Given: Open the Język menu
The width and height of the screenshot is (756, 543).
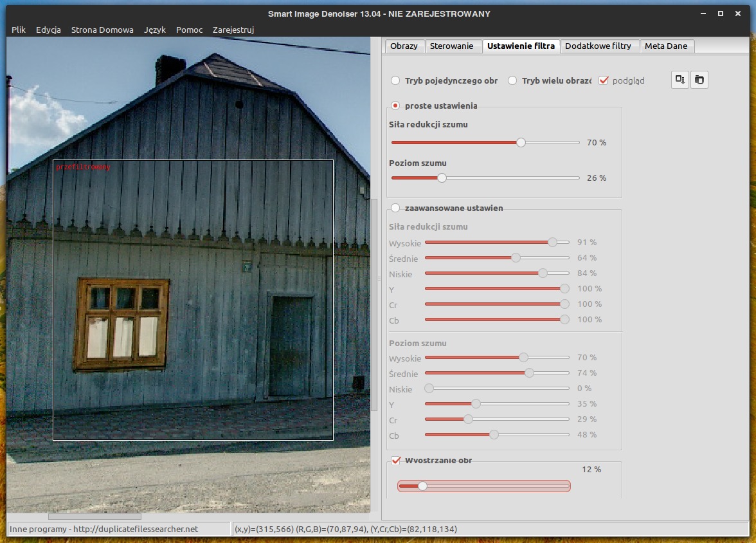Looking at the screenshot, I should 155,30.
